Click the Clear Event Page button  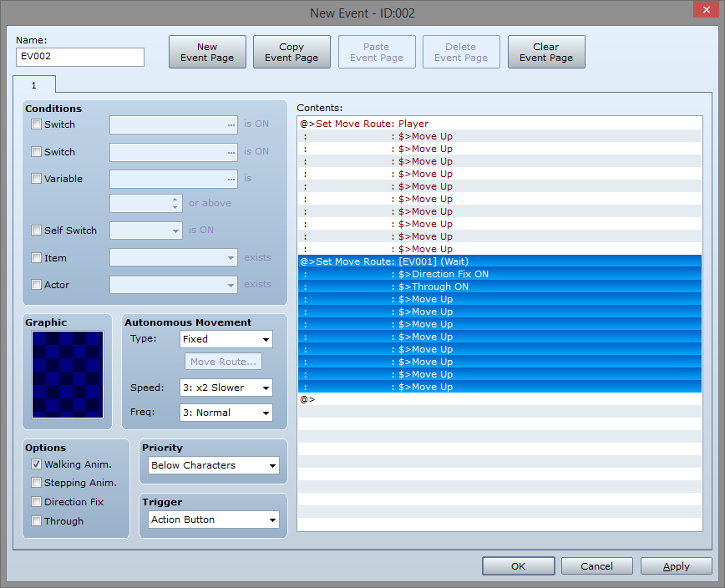[545, 52]
